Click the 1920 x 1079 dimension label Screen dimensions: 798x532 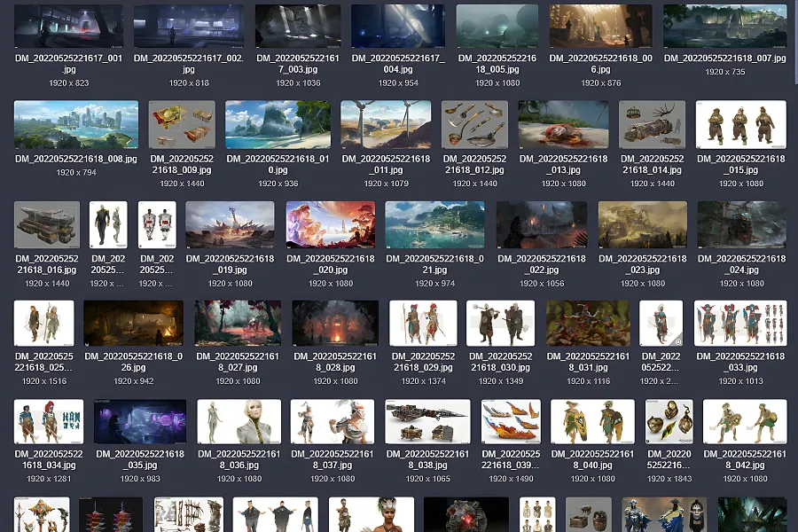coord(387,184)
